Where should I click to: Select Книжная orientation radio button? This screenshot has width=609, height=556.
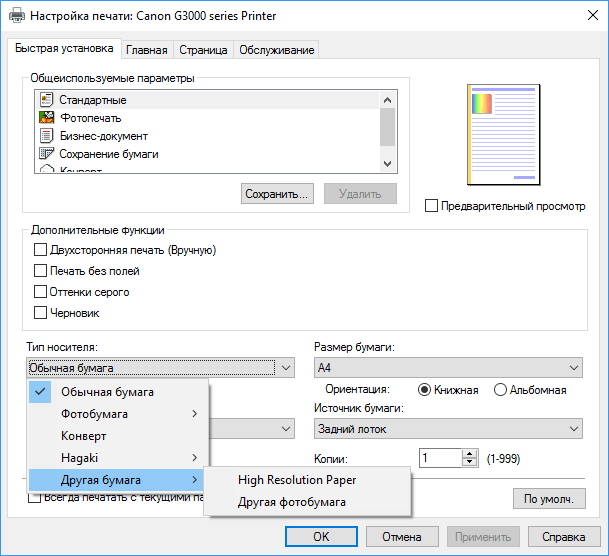[425, 389]
